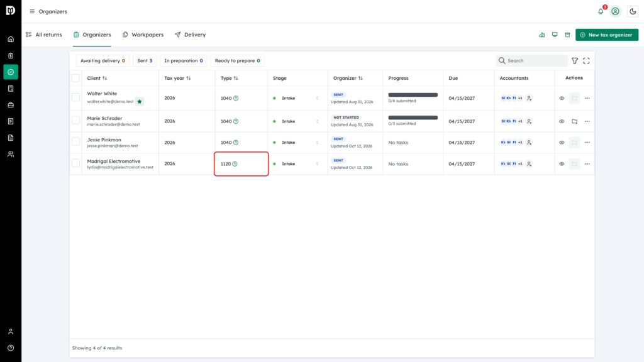Viewport: 644px width, 362px height.
Task: Open help icon in sidebar
Action: (11, 348)
